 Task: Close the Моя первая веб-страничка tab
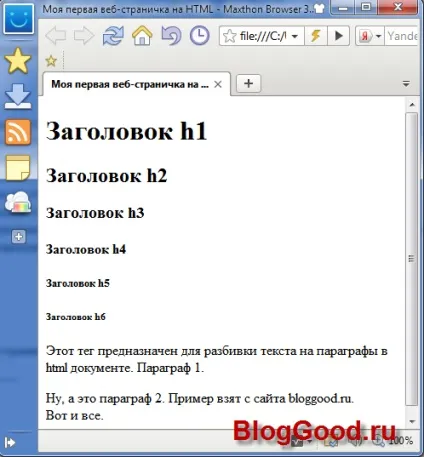coord(218,84)
